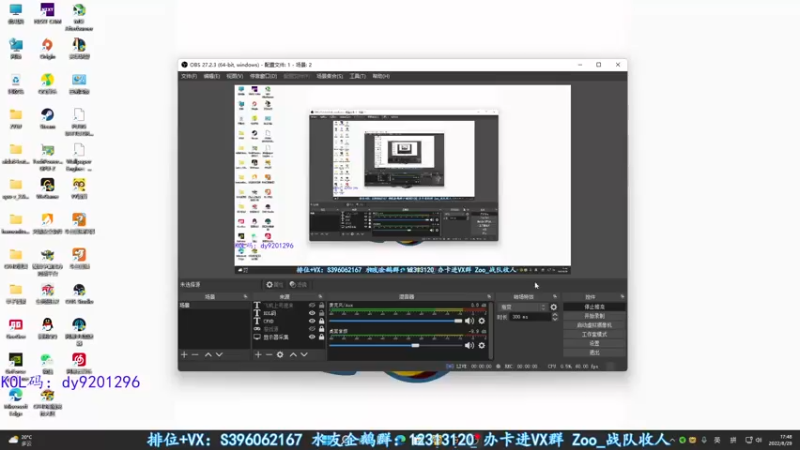The width and height of the screenshot is (800, 450).
Task: Open the Recycle Bin desktop icon
Action: tap(16, 84)
